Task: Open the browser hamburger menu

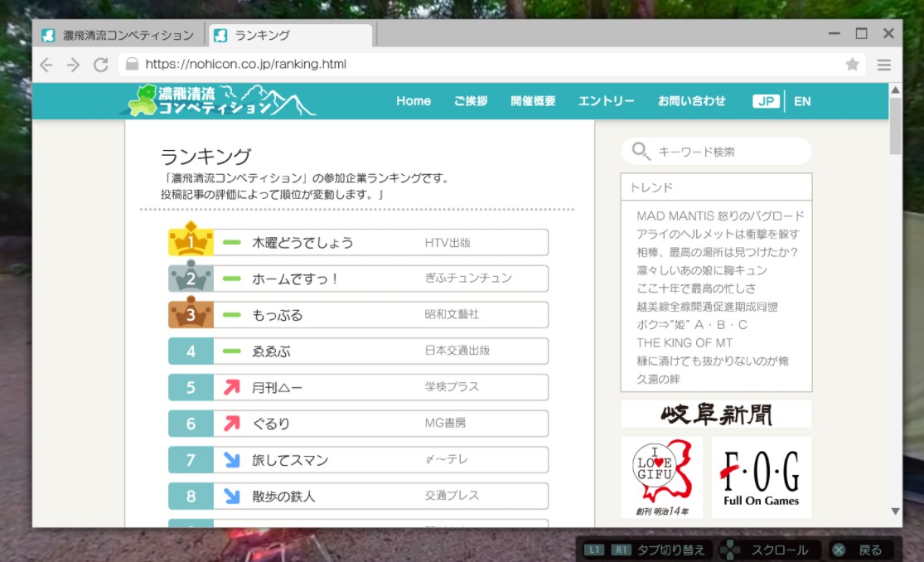Action: click(884, 65)
